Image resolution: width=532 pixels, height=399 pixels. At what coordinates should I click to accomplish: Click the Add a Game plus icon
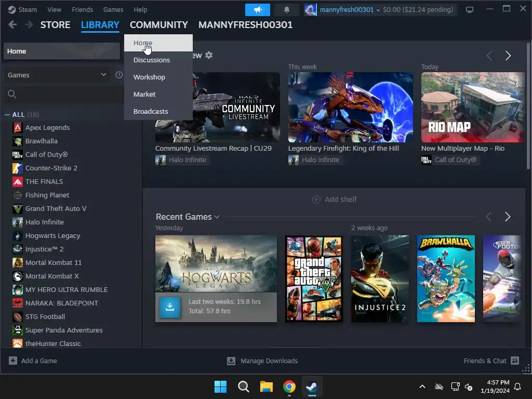(x=13, y=361)
